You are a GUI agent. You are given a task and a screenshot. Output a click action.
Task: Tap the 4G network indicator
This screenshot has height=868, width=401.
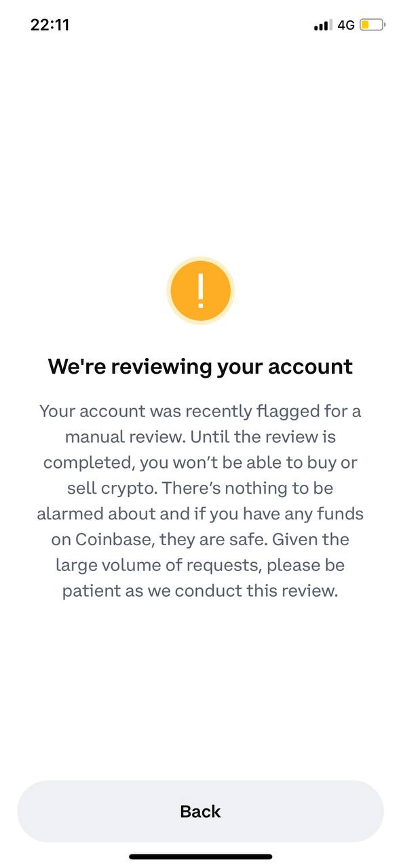346,25
